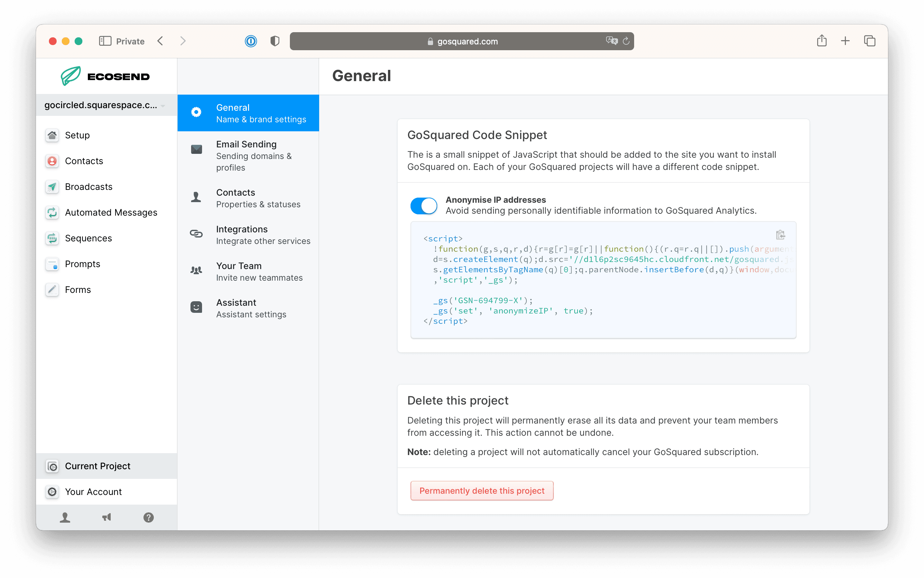Image resolution: width=924 pixels, height=578 pixels.
Task: Toggle Safari sidebar panel
Action: point(105,41)
